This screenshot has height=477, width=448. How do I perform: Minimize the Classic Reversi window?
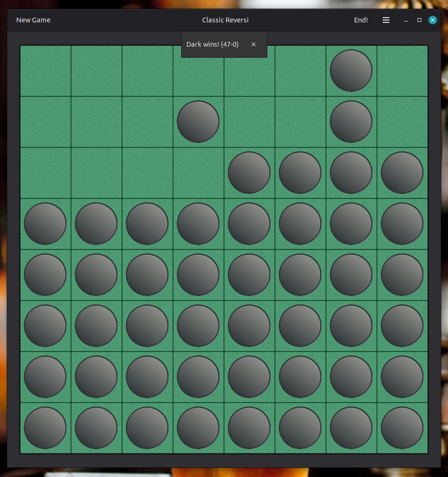click(406, 20)
